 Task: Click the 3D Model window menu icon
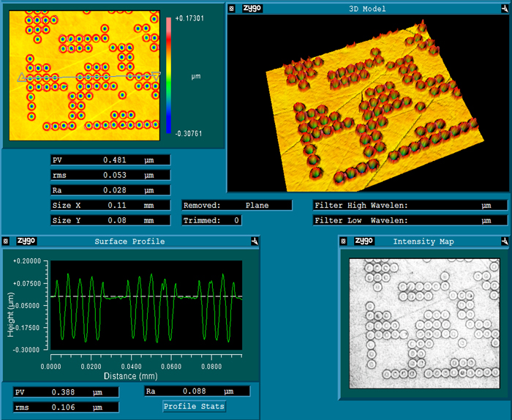[x=233, y=9]
